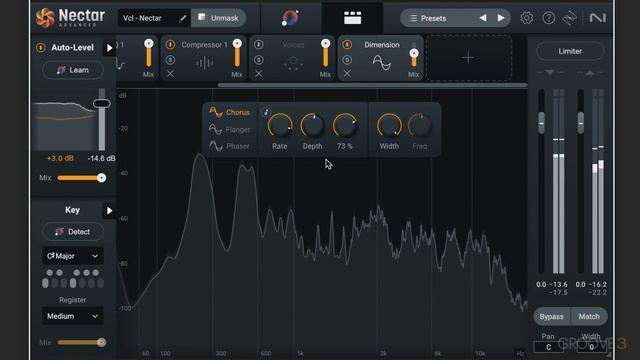Click the Nectar logo icon
The height and width of the screenshot is (360, 640).
tap(45, 18)
